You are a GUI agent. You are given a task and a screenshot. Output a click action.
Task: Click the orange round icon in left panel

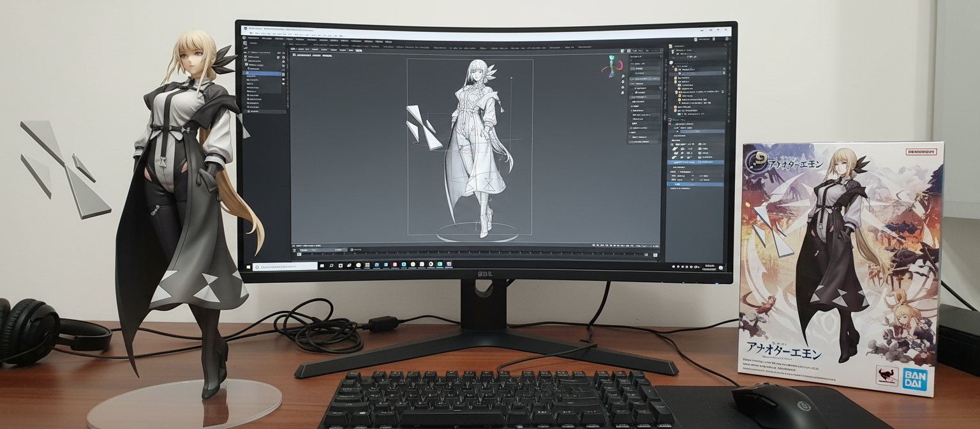point(283,57)
